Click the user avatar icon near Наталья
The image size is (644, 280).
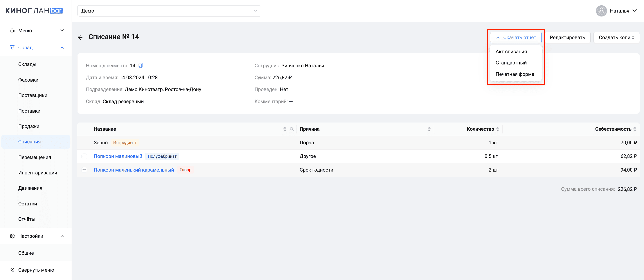[601, 11]
